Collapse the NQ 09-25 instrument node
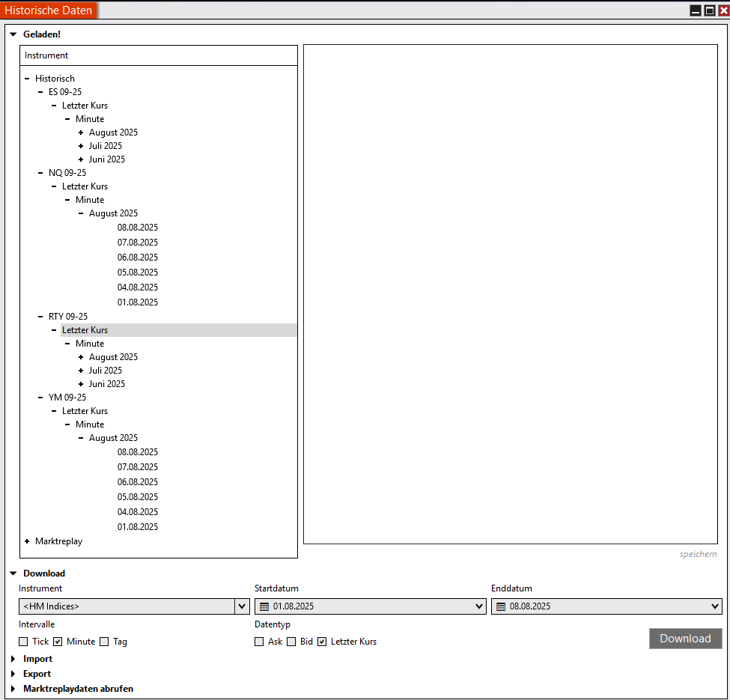730x700 pixels. tap(40, 173)
